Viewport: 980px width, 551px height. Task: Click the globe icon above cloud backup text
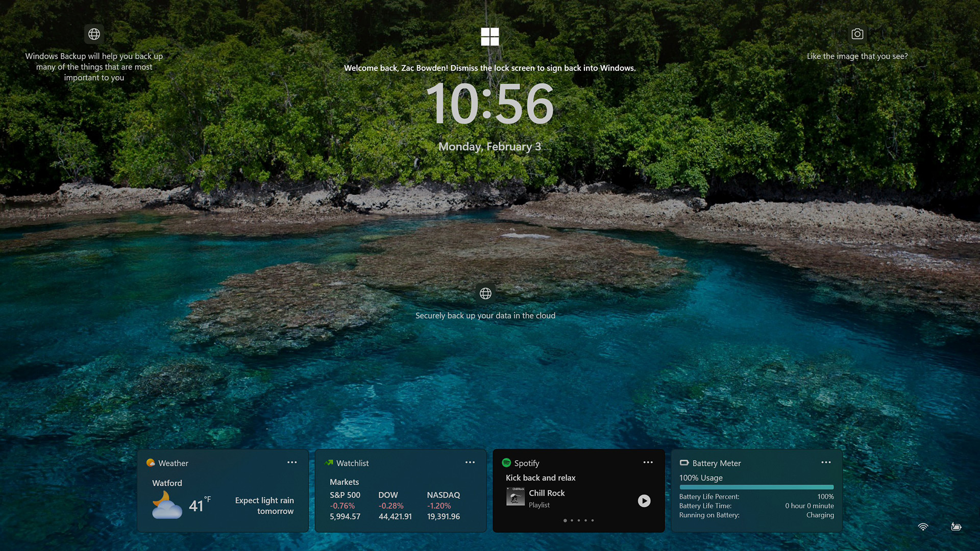[x=485, y=293]
